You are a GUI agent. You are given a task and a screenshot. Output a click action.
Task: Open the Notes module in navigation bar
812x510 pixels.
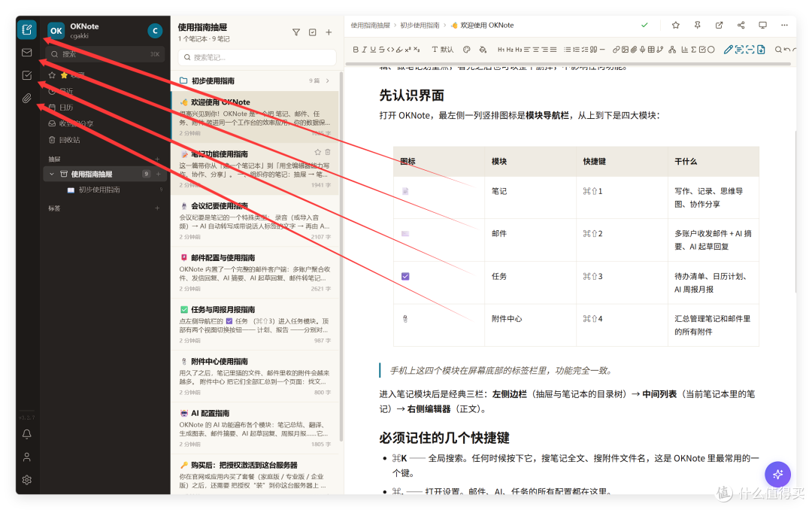pyautogui.click(x=27, y=29)
